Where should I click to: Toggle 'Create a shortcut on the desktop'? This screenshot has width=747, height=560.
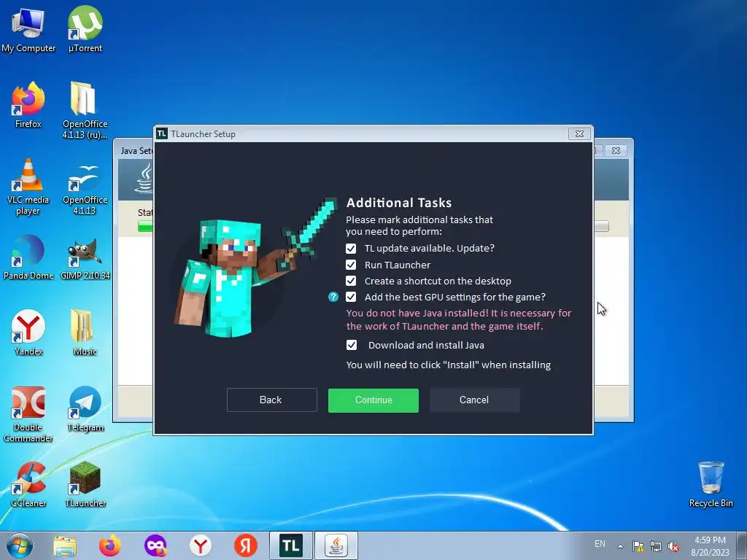351,281
